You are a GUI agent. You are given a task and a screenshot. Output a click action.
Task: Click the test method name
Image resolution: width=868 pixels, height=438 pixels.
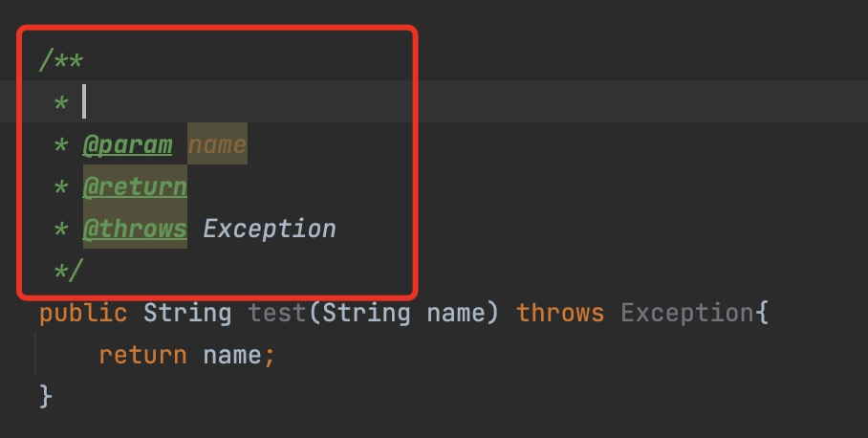[x=277, y=313]
